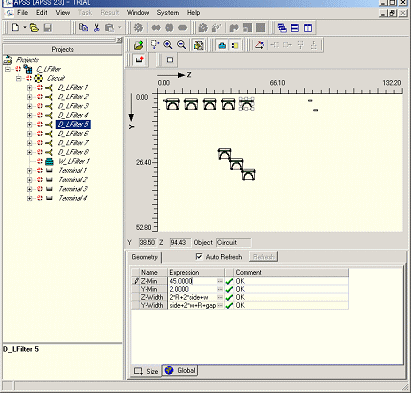Switch to the Geometry tab
Image resolution: width=411 pixels, height=393 pixels.
click(x=145, y=257)
